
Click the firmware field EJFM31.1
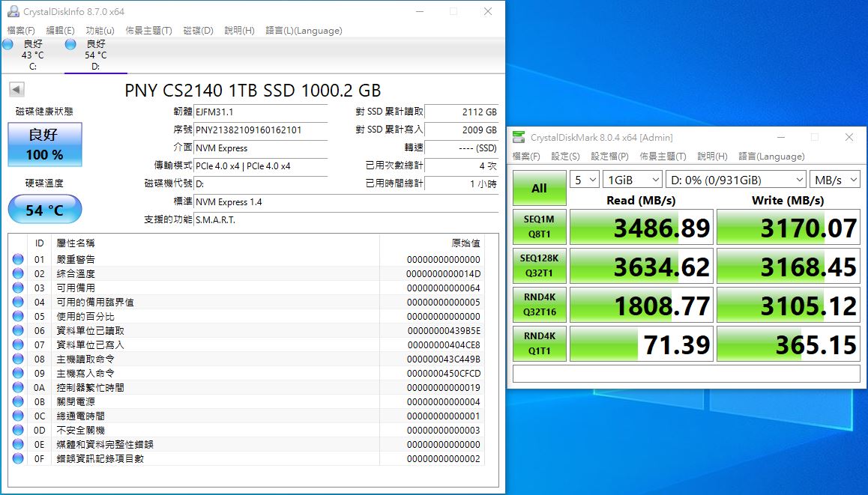point(261,112)
